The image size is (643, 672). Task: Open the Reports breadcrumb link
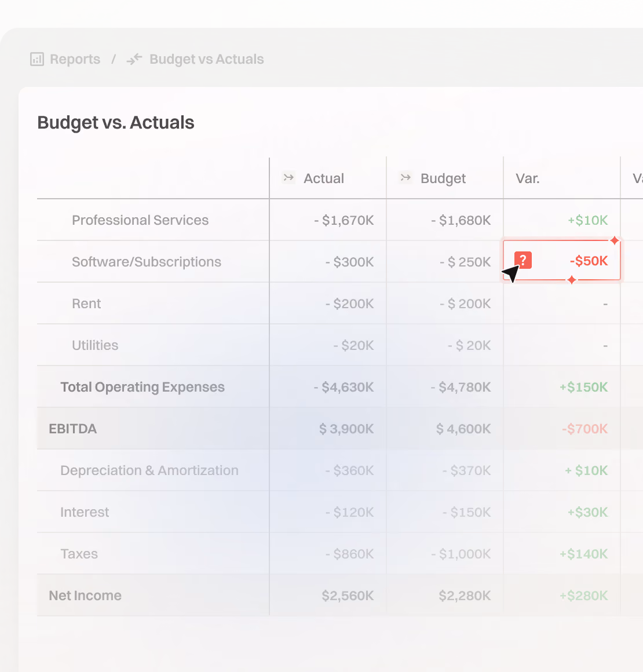(x=75, y=59)
